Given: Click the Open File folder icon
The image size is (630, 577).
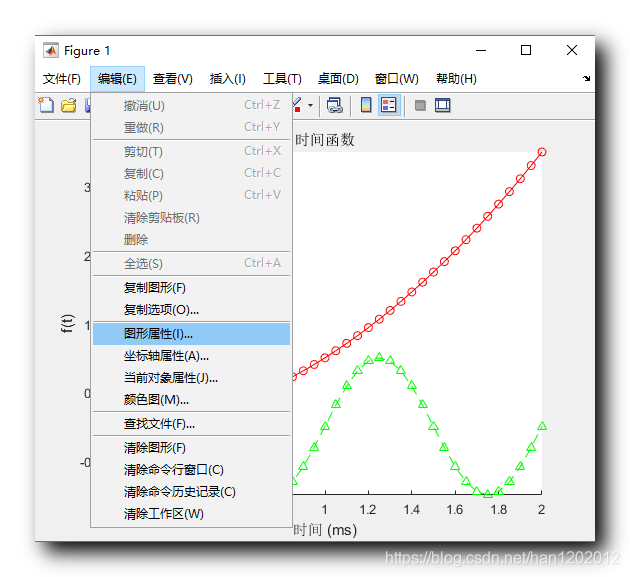Looking at the screenshot, I should (x=68, y=105).
